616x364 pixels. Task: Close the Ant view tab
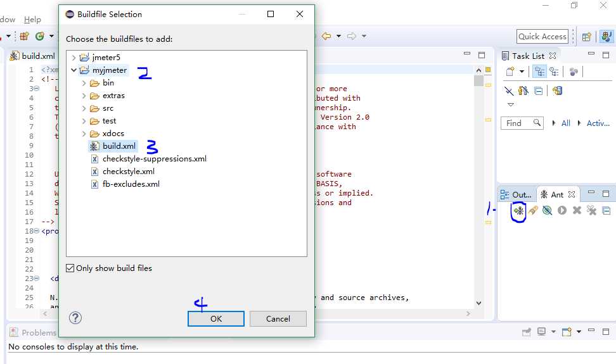coord(572,194)
